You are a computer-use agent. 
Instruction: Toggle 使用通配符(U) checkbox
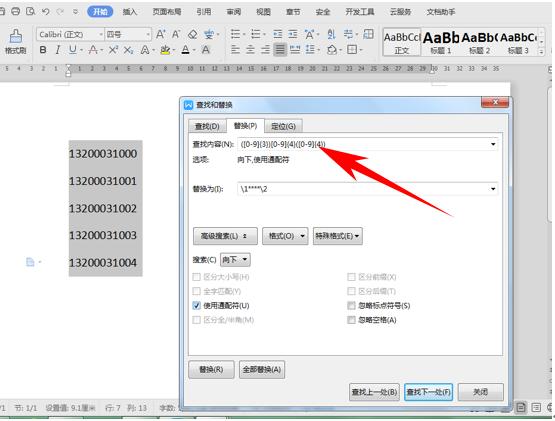click(196, 305)
